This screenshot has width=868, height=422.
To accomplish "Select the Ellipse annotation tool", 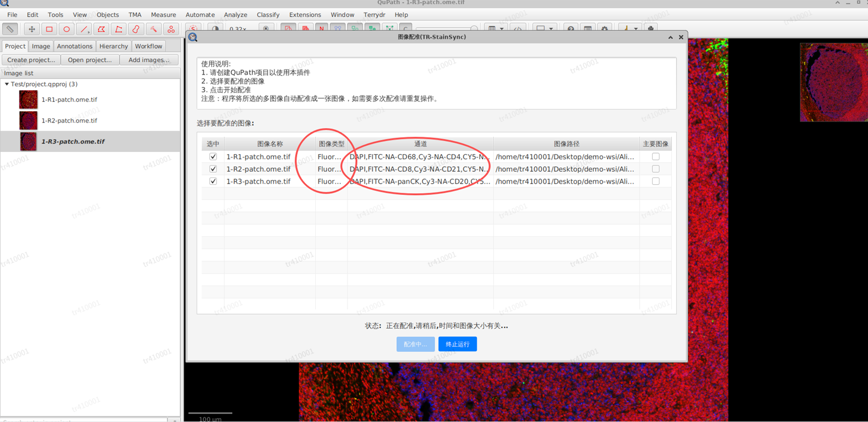I will pyautogui.click(x=67, y=29).
